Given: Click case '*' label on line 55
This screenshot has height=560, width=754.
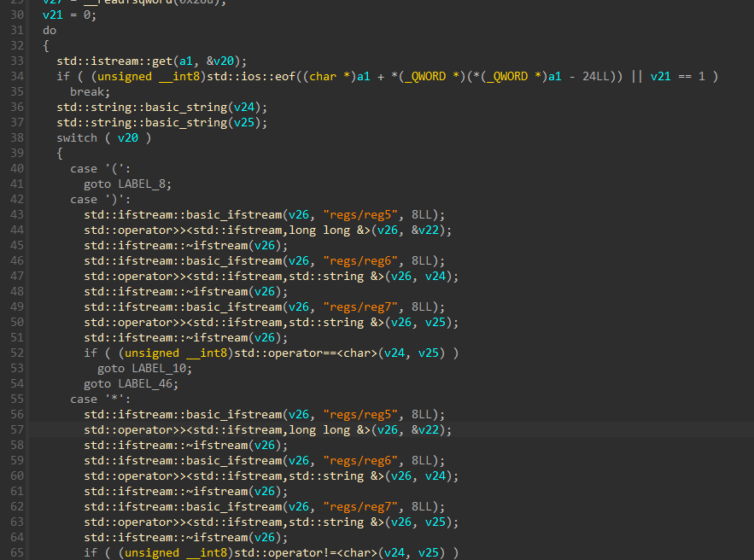Looking at the screenshot, I should pos(101,400).
